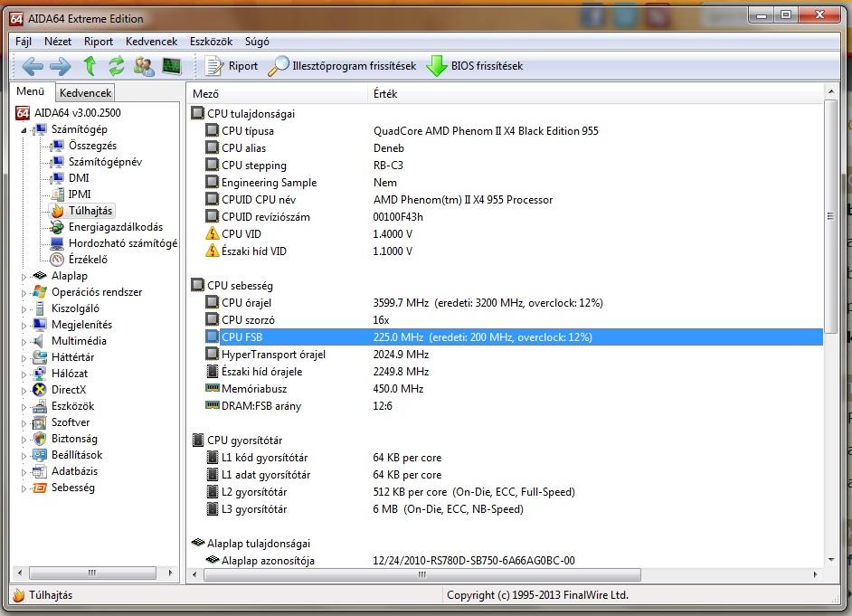Click the right pane horizontal scrollbar thumb

(422, 574)
